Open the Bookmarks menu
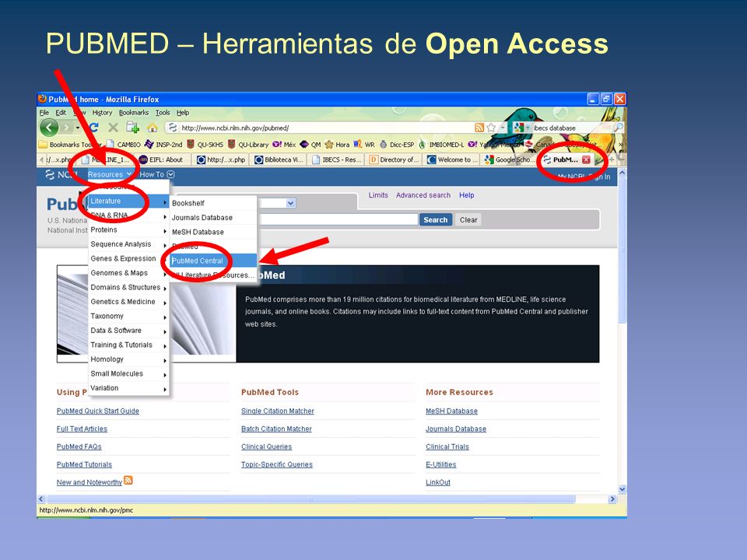The width and height of the screenshot is (747, 560). pyautogui.click(x=133, y=113)
